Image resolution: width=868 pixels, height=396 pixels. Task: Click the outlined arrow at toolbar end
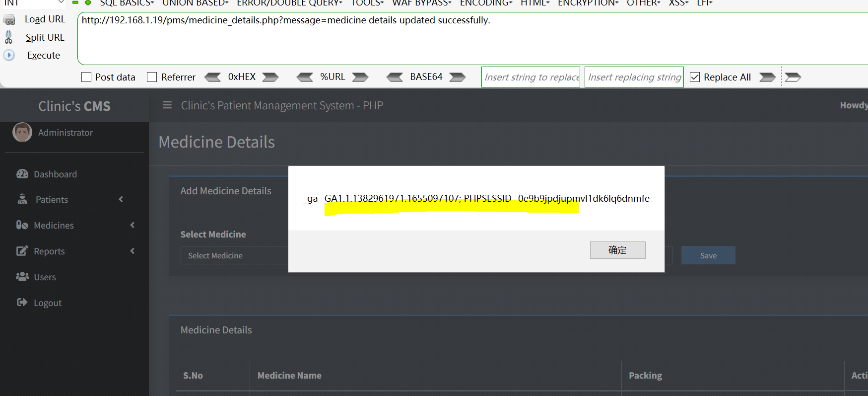coord(793,77)
